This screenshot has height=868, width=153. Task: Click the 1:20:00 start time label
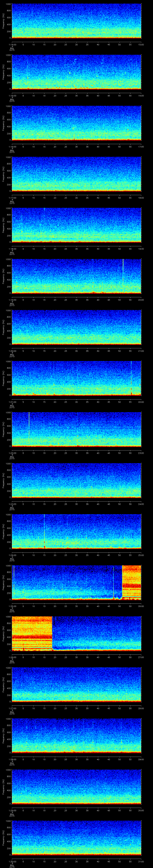[x=12, y=351]
